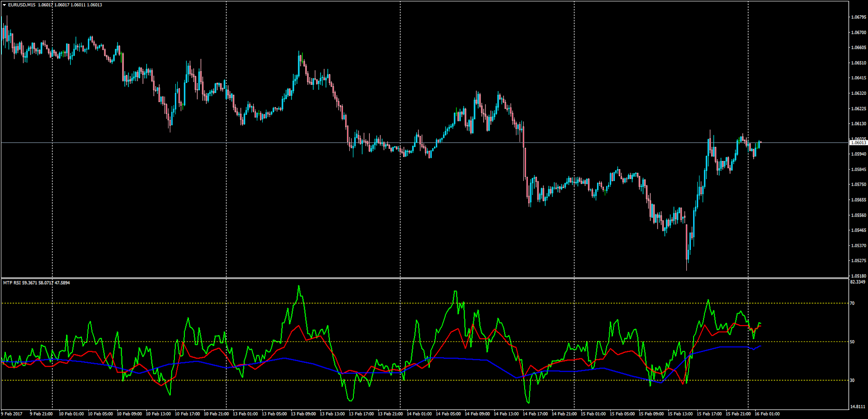Screen dimensions: 868x419
Task: Click the 1.06225 price scale label
Action: pos(858,109)
